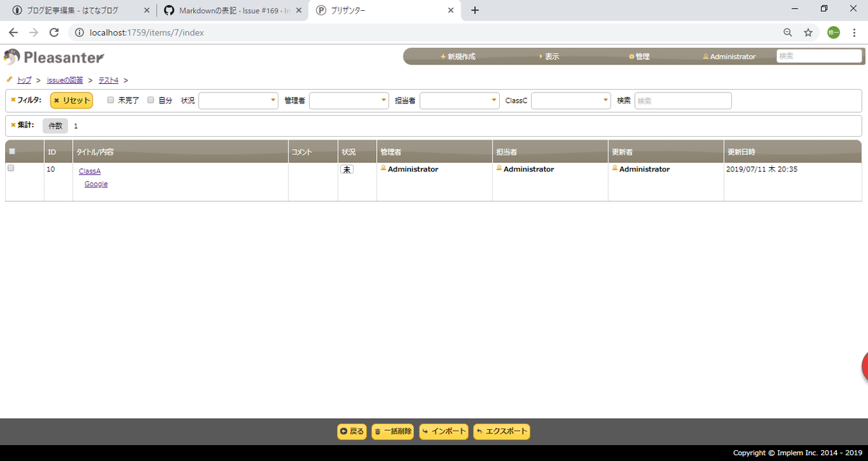This screenshot has width=868, height=461.
Task: Sort by 状況 column header
Action: pos(357,152)
